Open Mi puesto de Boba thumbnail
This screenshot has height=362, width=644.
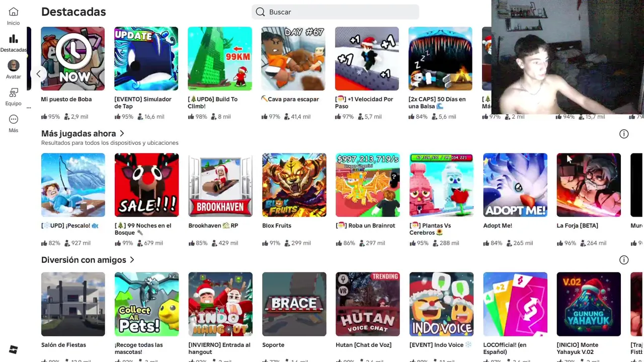pos(73,59)
